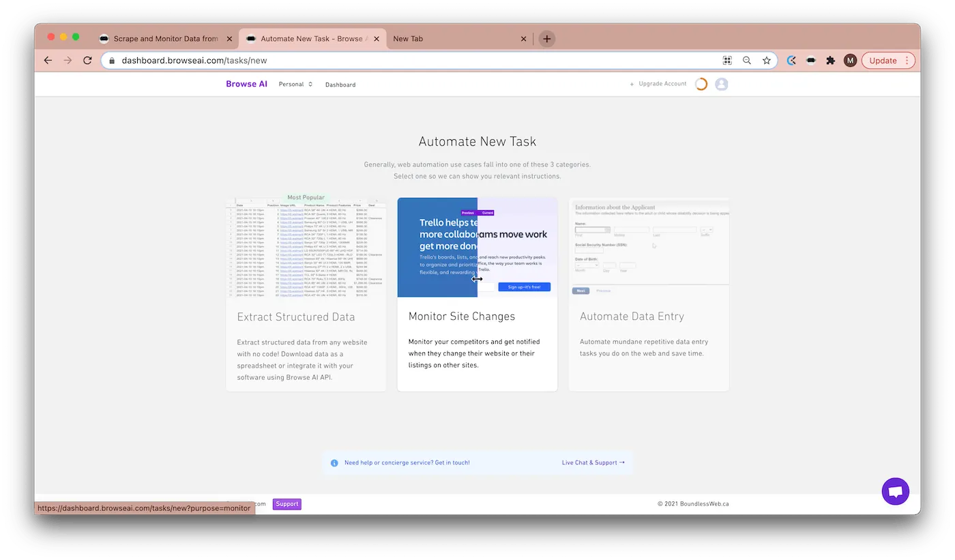955x560 pixels.
Task: Click the 2021 BoundlessWeb.ca copyright text
Action: [693, 504]
